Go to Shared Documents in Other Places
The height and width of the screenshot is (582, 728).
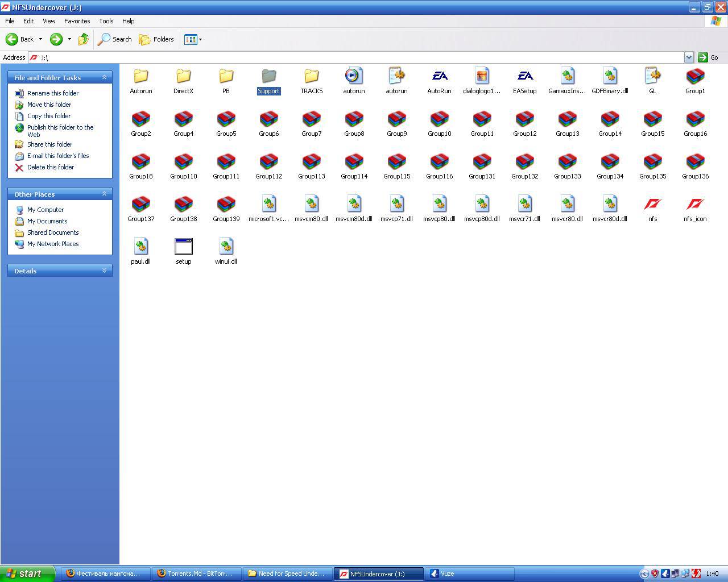tap(53, 232)
